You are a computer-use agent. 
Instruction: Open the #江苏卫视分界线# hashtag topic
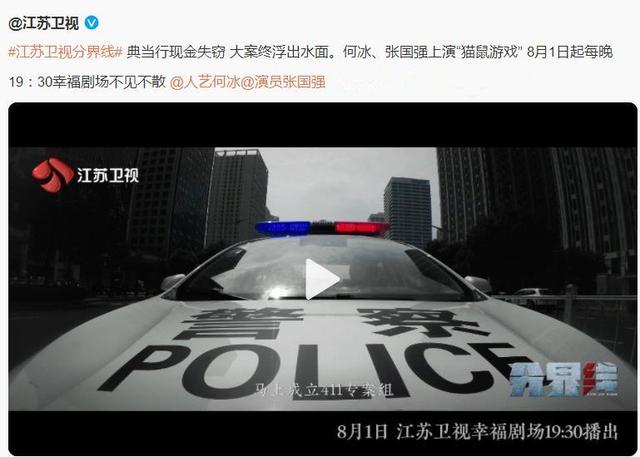click(66, 52)
